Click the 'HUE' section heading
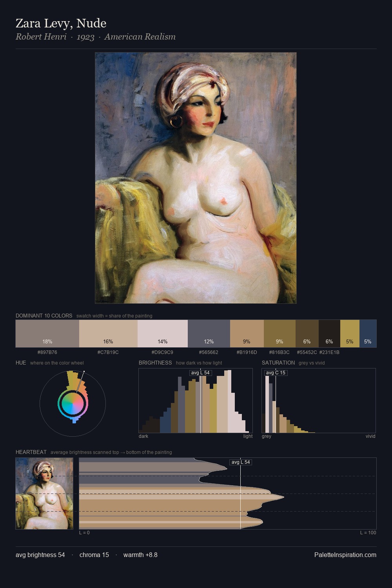 click(21, 363)
